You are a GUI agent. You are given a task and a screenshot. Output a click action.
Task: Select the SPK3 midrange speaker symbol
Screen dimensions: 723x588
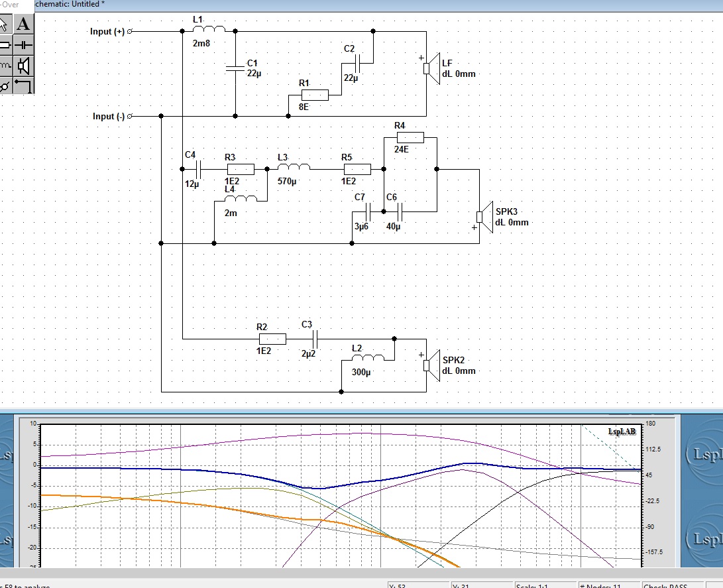point(485,217)
